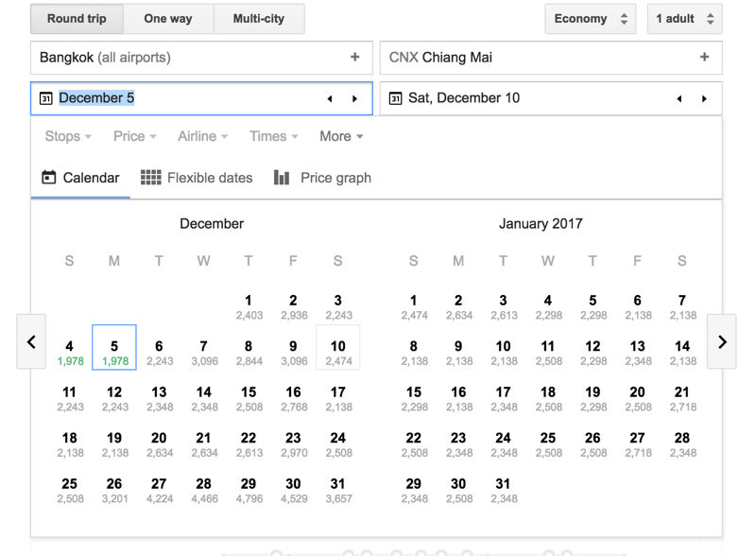Click previous day arrow for return date
Image resolution: width=756 pixels, height=556 pixels.
coord(679,98)
